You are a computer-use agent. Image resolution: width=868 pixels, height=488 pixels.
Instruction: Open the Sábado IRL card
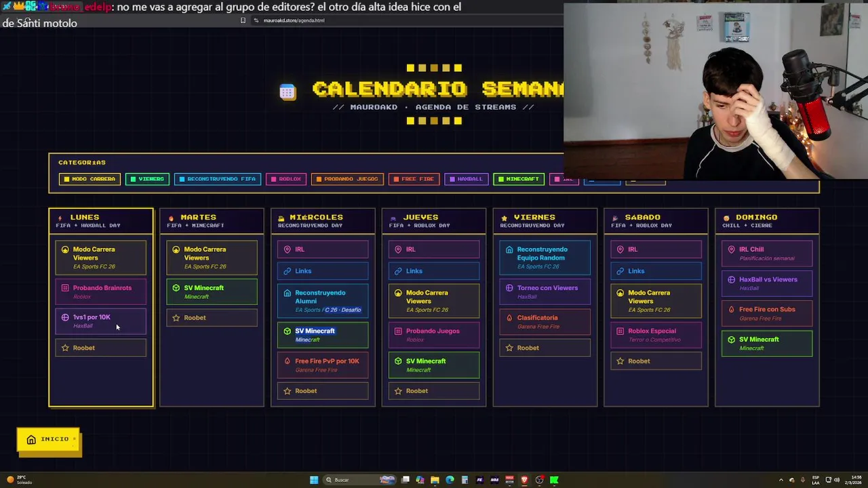[x=656, y=249]
